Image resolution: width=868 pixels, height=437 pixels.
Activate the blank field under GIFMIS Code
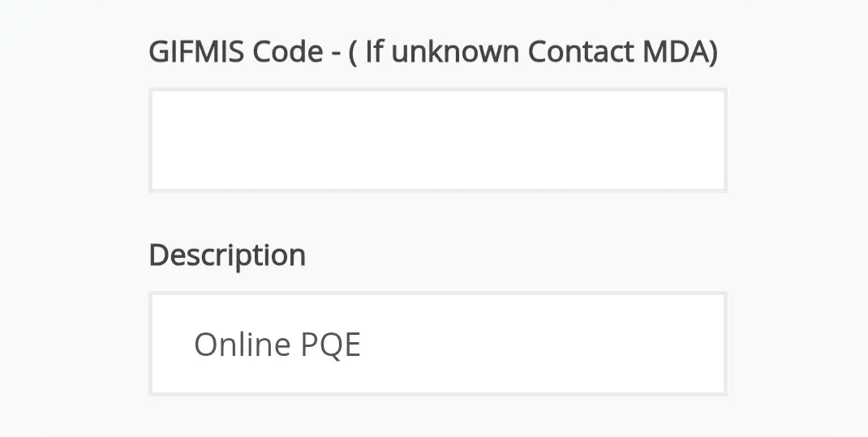click(437, 140)
